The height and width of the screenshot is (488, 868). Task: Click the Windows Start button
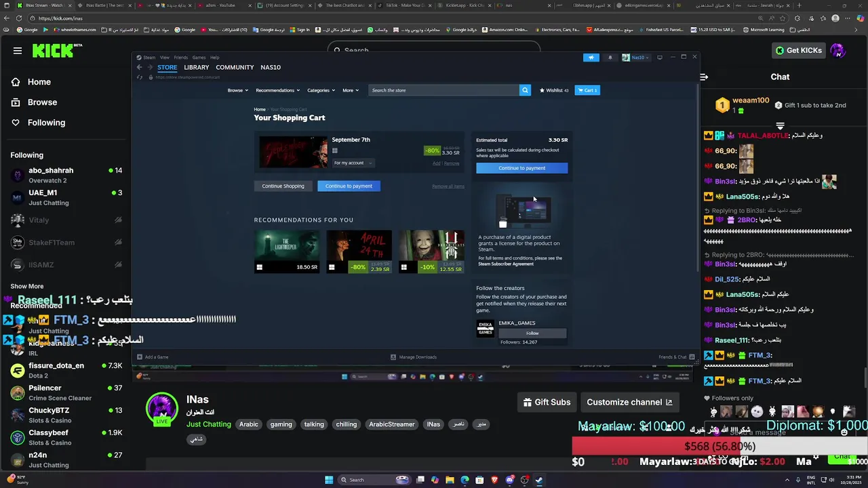329,480
